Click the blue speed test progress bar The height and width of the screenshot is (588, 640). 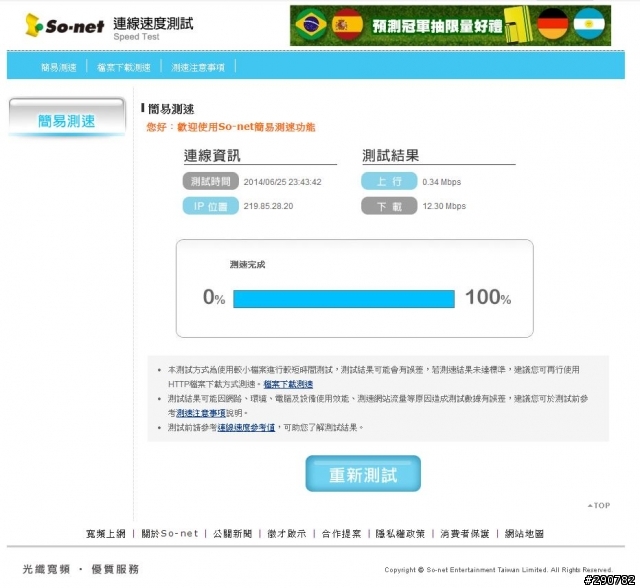344,299
